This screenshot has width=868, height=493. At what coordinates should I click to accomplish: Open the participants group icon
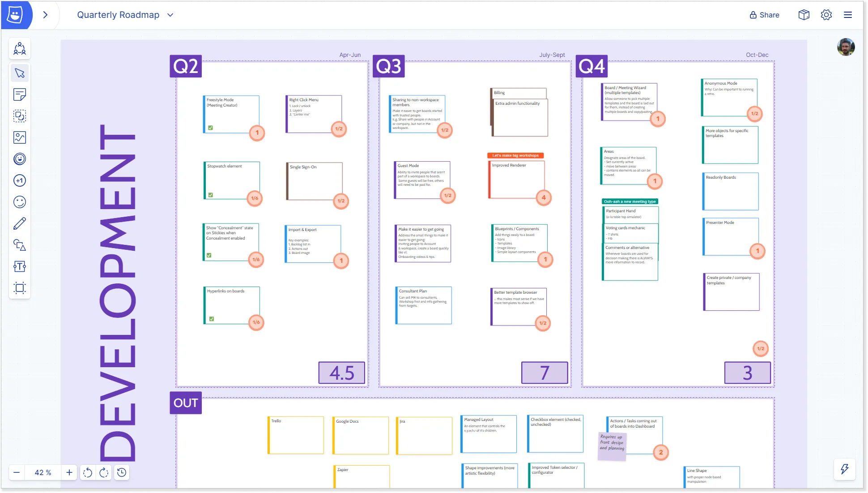coord(20,48)
